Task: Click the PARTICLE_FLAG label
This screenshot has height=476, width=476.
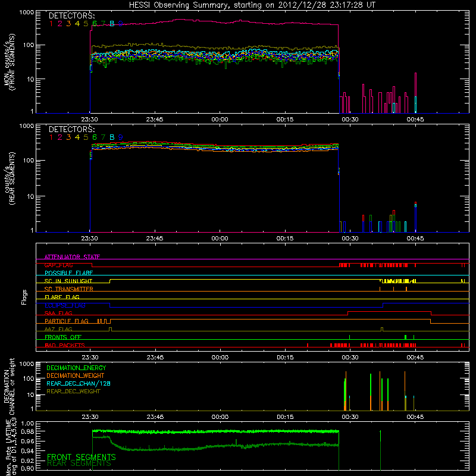Action: click(x=67, y=321)
